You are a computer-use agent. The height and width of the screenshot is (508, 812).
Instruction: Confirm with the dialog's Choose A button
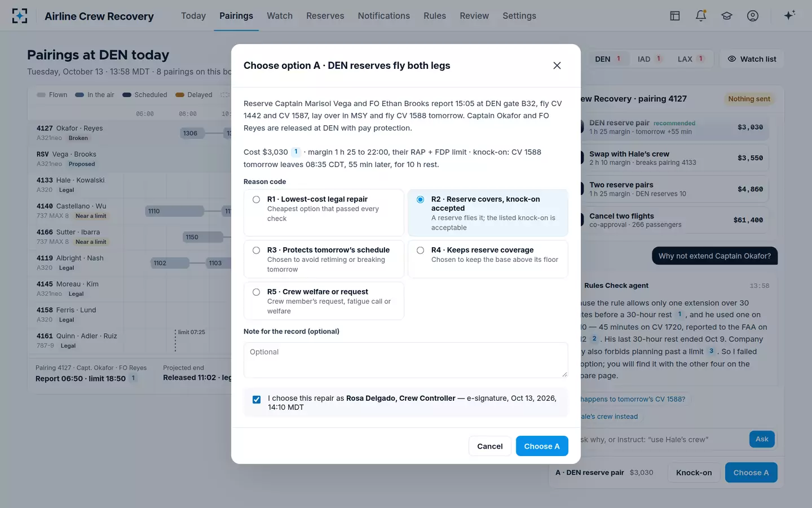point(542,446)
